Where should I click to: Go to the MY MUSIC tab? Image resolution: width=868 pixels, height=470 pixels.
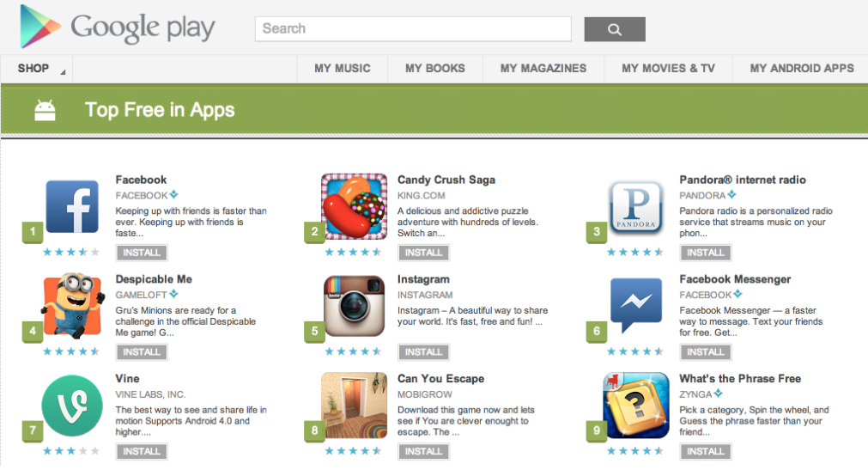342,69
